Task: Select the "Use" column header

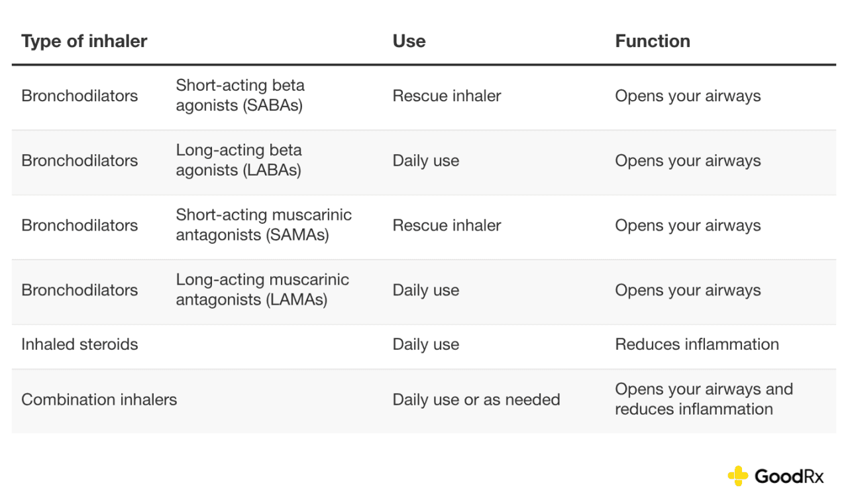Action: coord(409,41)
